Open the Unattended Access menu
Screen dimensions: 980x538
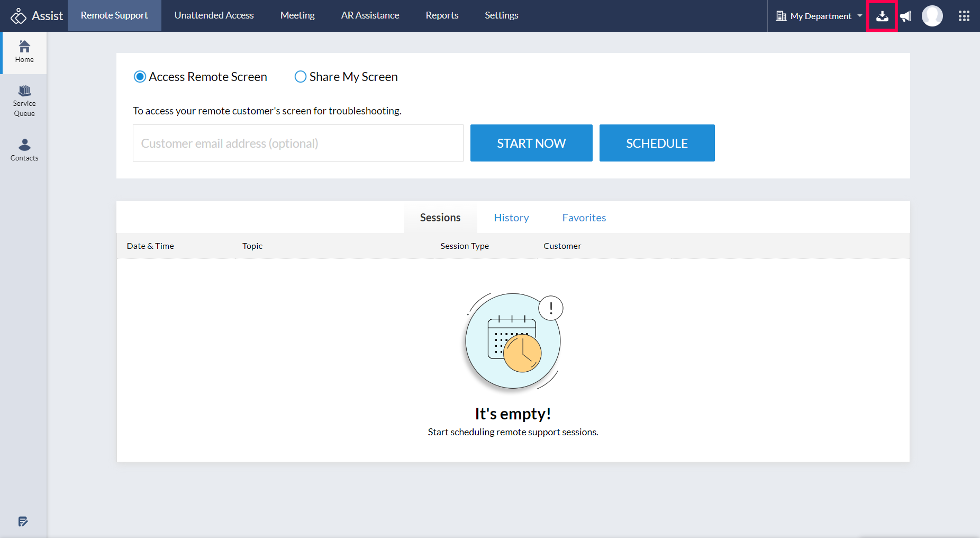coord(214,15)
